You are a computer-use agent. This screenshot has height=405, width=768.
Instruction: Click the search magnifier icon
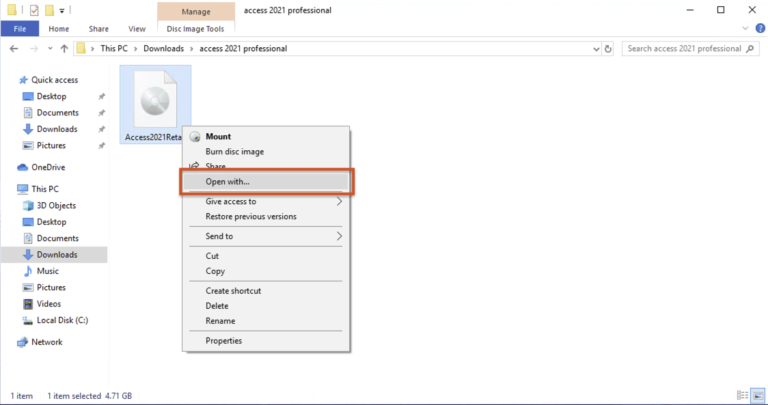[750, 48]
